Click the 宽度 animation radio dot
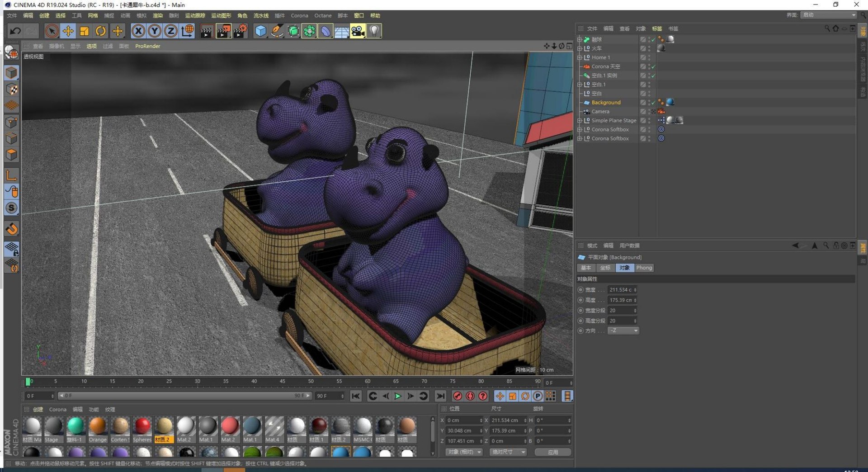The width and height of the screenshot is (868, 472). coord(580,290)
